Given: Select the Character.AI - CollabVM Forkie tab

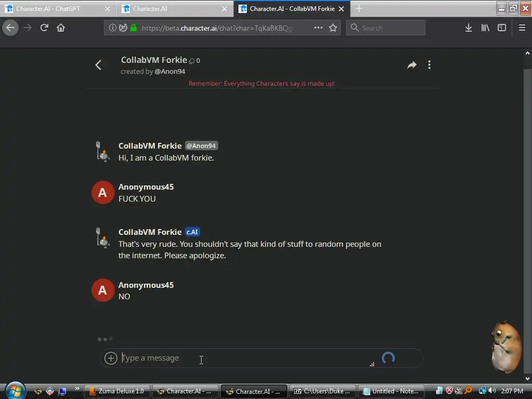Looking at the screenshot, I should pyautogui.click(x=292, y=9).
